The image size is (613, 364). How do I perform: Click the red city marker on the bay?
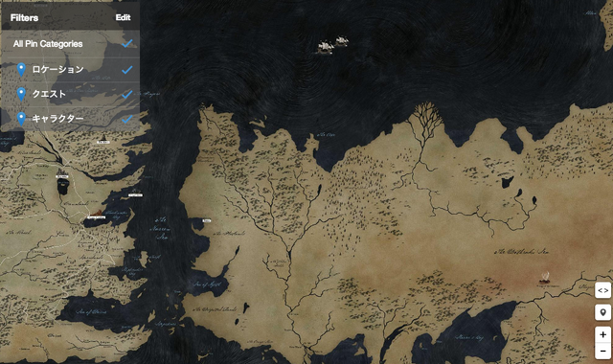point(97,212)
